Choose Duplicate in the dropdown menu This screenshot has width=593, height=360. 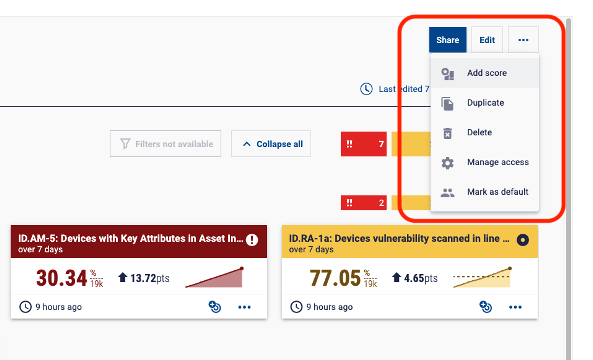pyautogui.click(x=485, y=103)
